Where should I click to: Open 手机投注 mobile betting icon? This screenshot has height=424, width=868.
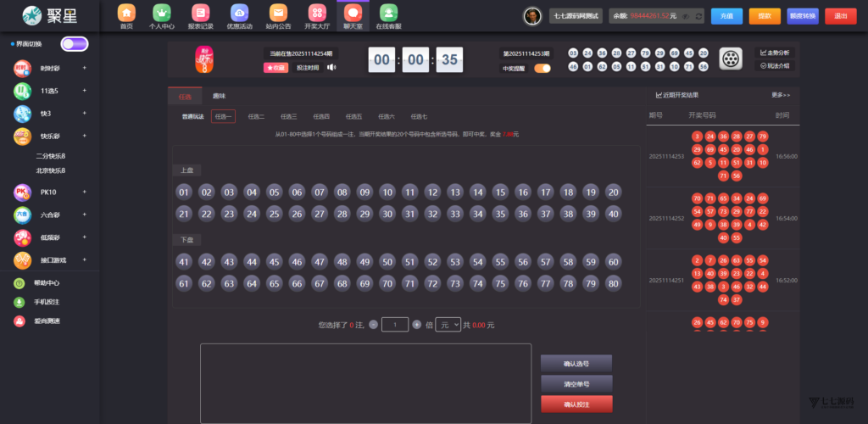pyautogui.click(x=19, y=302)
